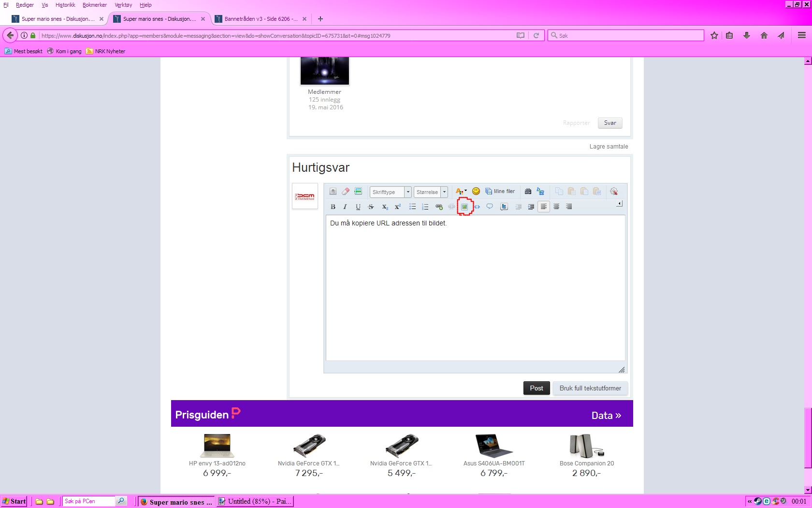
Task: Click the Rapporter link
Action: tap(576, 123)
